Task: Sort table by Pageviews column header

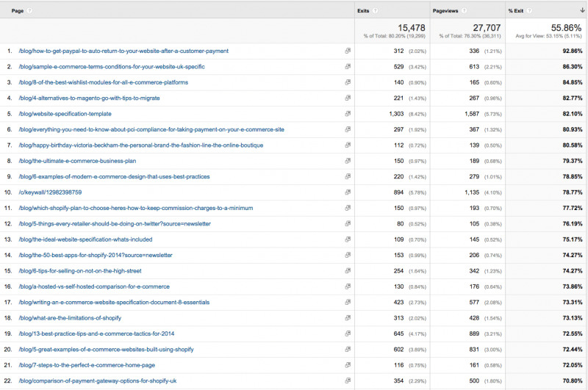Action: [x=445, y=11]
